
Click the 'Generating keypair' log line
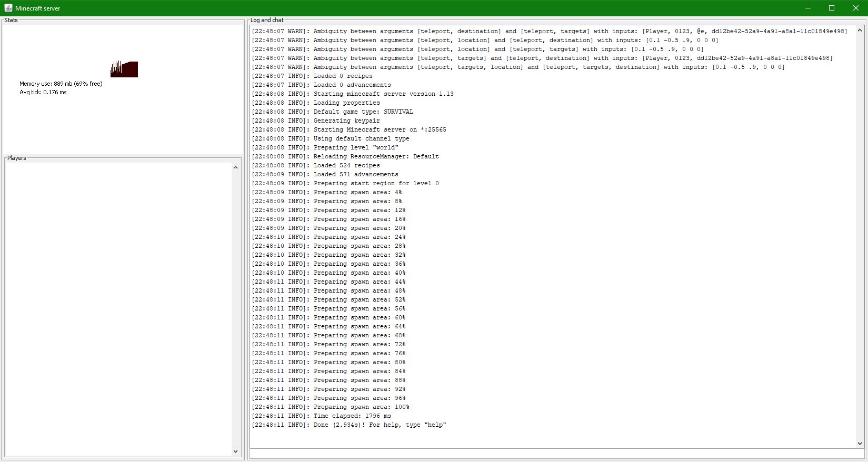point(316,121)
